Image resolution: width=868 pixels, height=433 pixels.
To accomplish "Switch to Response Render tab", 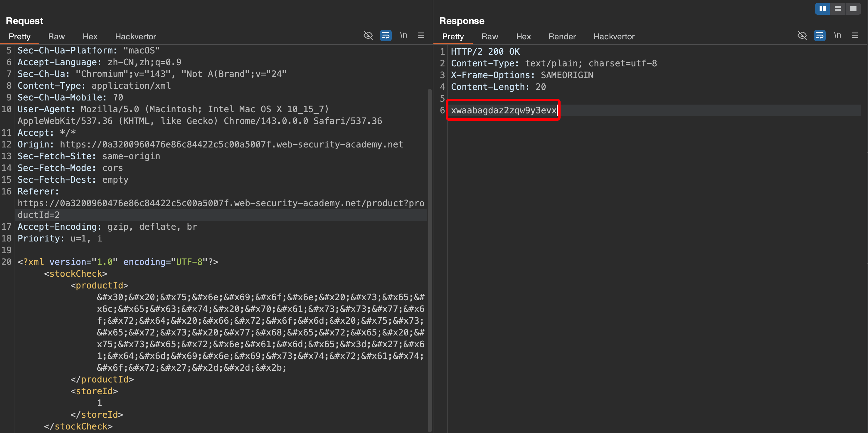I will (x=562, y=36).
